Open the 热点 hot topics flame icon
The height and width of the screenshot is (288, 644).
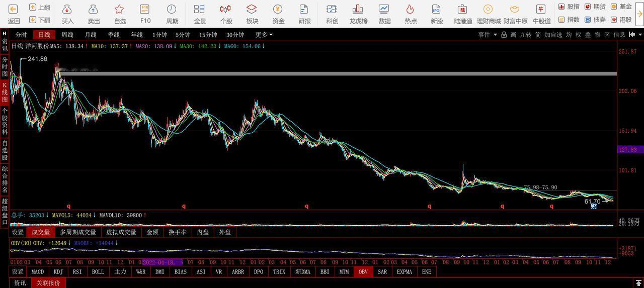(x=411, y=9)
